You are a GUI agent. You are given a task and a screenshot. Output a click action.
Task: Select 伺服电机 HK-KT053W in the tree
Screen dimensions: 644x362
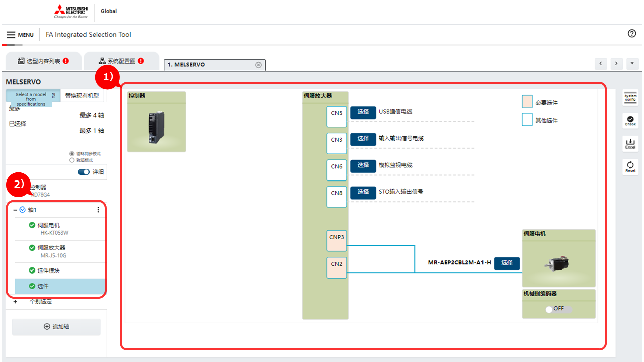point(59,229)
